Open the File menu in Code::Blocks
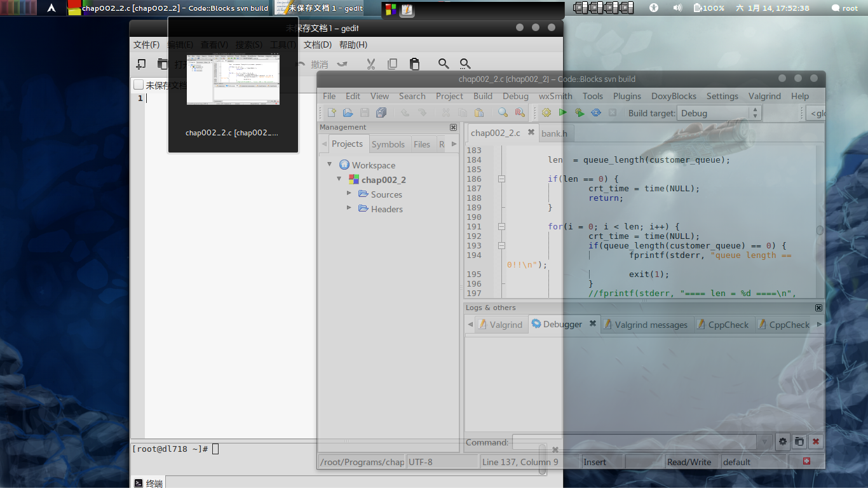The height and width of the screenshot is (488, 868). [x=329, y=96]
